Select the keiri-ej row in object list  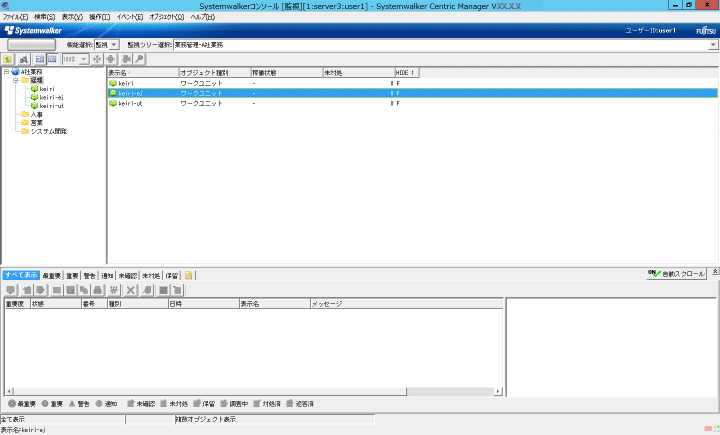click(x=412, y=93)
